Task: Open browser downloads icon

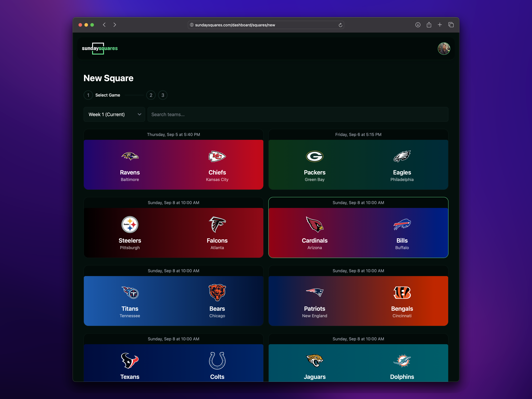Action: 418,25
